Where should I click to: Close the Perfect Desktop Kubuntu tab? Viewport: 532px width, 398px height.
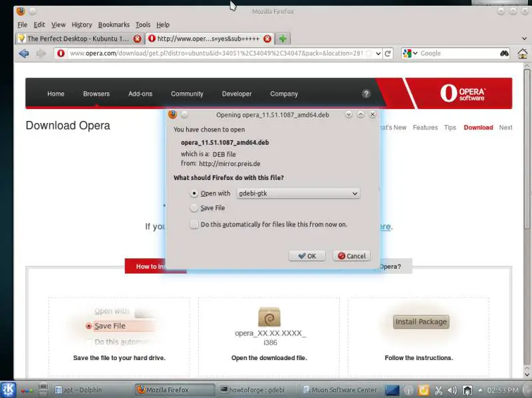(137, 39)
